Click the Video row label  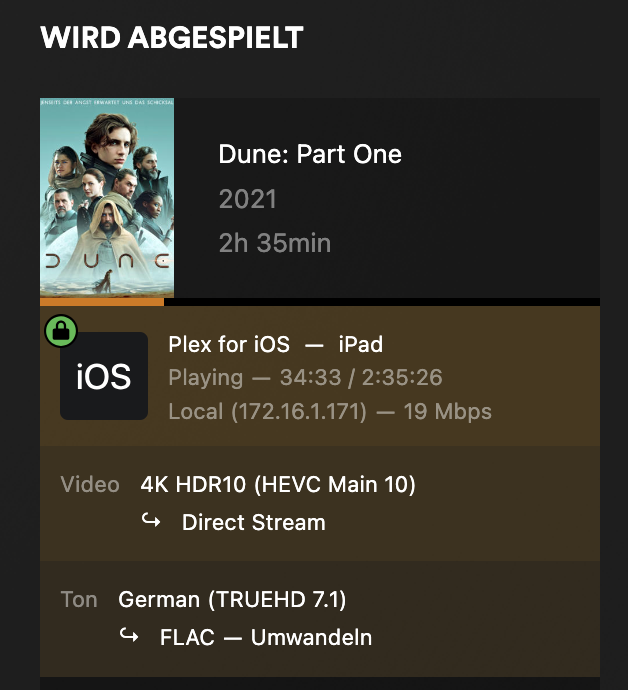[x=90, y=485]
